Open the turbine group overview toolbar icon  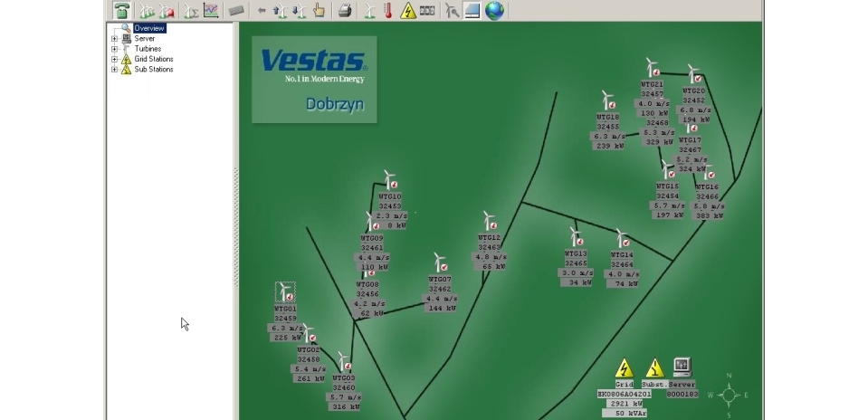[x=147, y=11]
